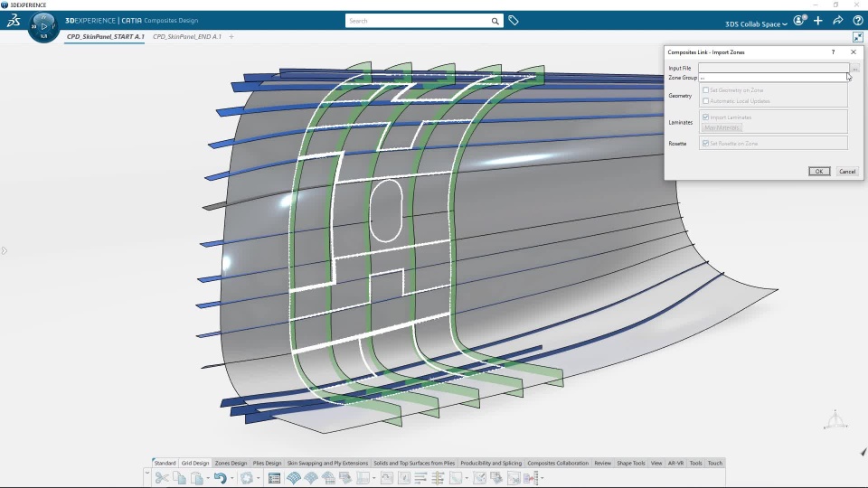Viewport: 868px width, 488px height.
Task: Click the last toolbar icon with red arrow
Action: click(x=531, y=478)
